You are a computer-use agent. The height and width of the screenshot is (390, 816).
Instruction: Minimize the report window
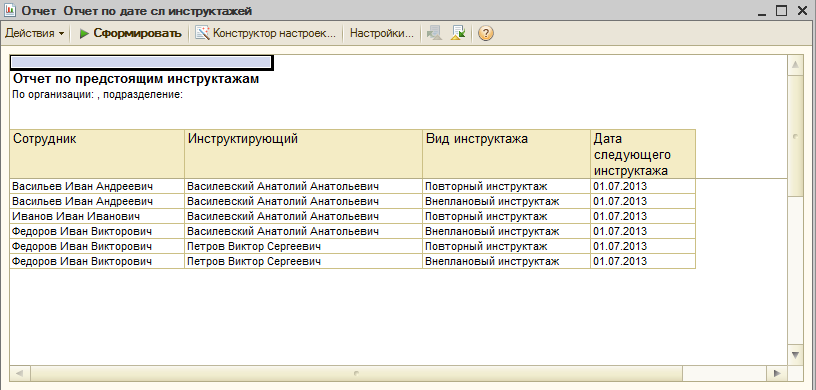[763, 10]
